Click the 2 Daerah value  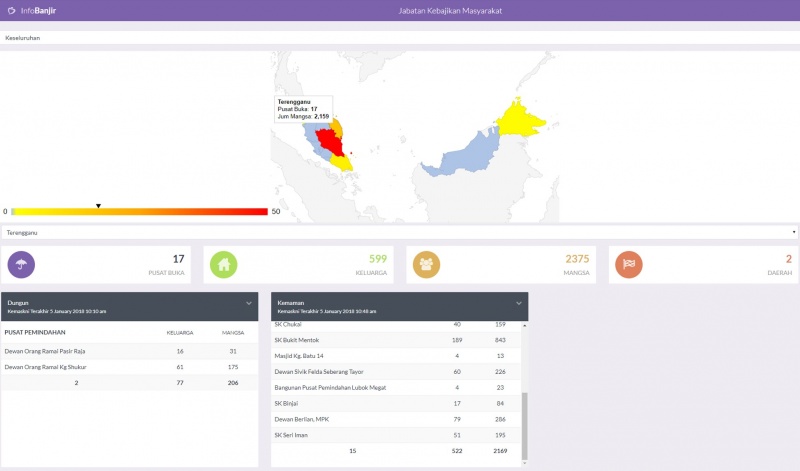tap(789, 259)
